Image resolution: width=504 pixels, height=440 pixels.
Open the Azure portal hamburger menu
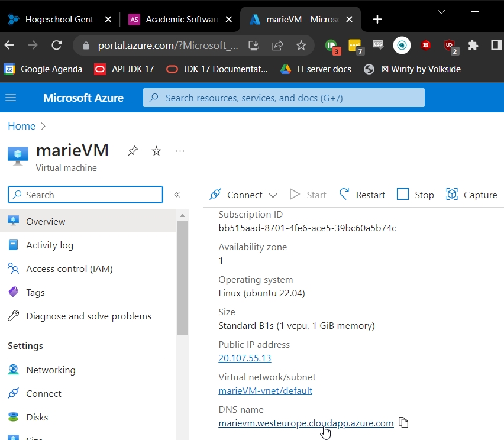click(x=11, y=98)
